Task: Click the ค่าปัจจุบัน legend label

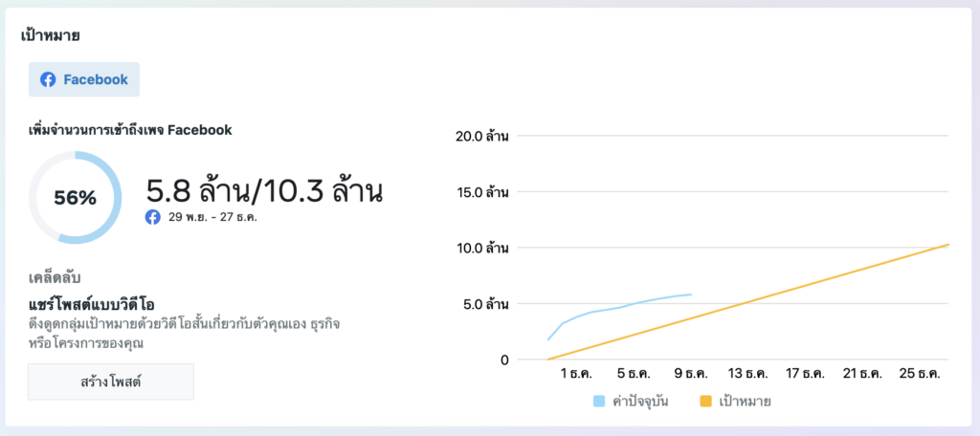Action: 640,402
